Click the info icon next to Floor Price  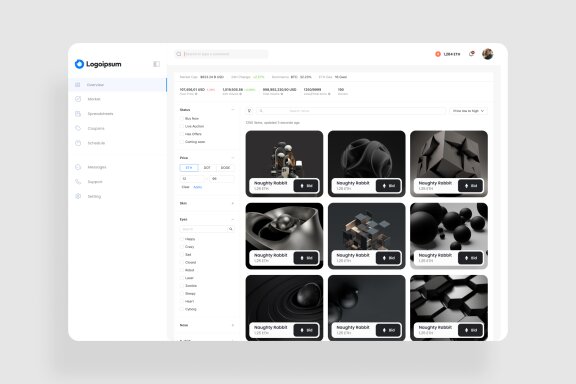coord(196,94)
